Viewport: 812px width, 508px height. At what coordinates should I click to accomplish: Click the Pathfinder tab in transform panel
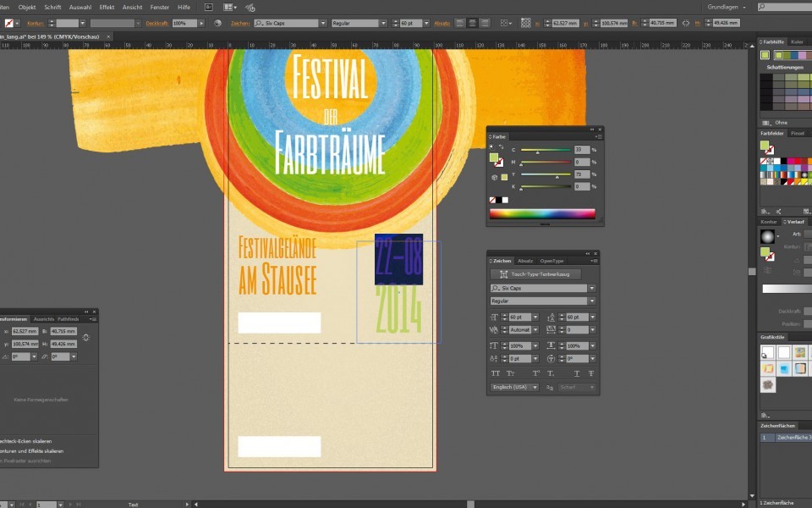[x=68, y=319]
